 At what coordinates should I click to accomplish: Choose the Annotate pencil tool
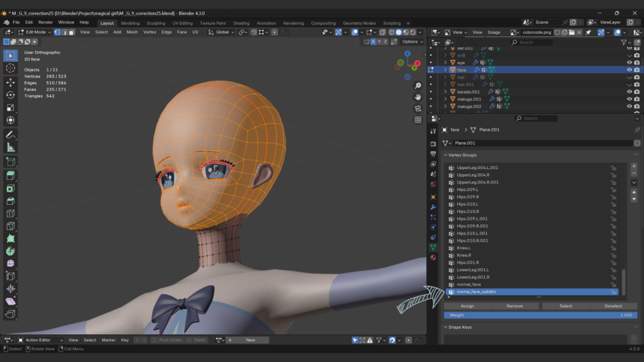click(x=11, y=135)
